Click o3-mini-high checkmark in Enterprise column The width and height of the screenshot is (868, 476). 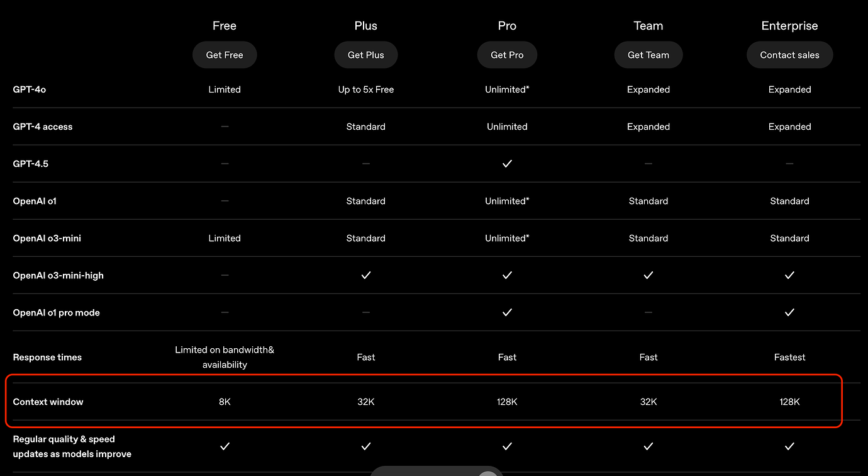coord(789,275)
